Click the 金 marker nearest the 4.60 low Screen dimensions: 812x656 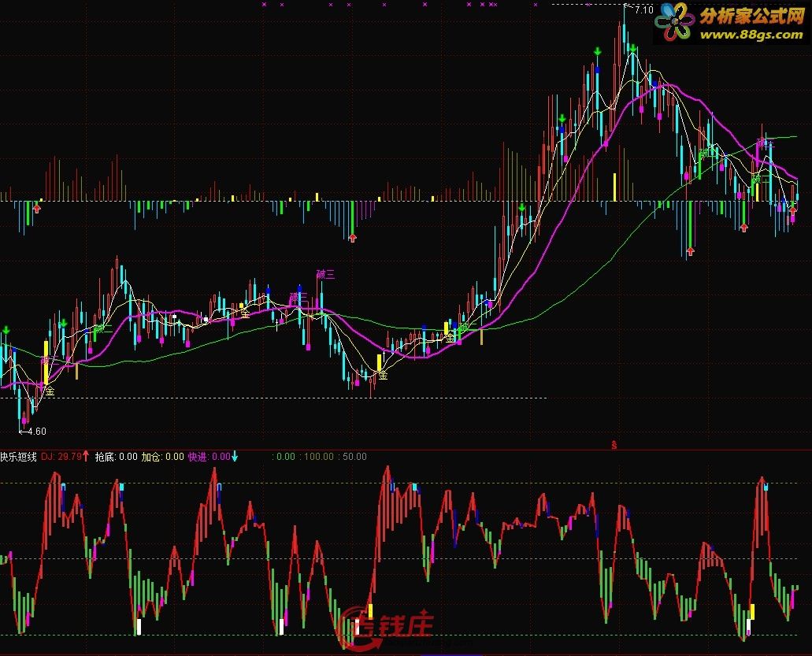pos(50,391)
